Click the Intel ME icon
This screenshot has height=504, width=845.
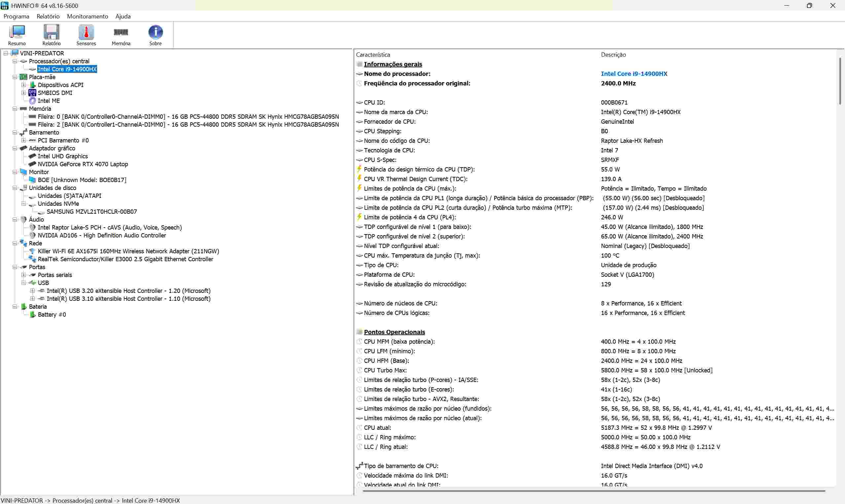(32, 101)
